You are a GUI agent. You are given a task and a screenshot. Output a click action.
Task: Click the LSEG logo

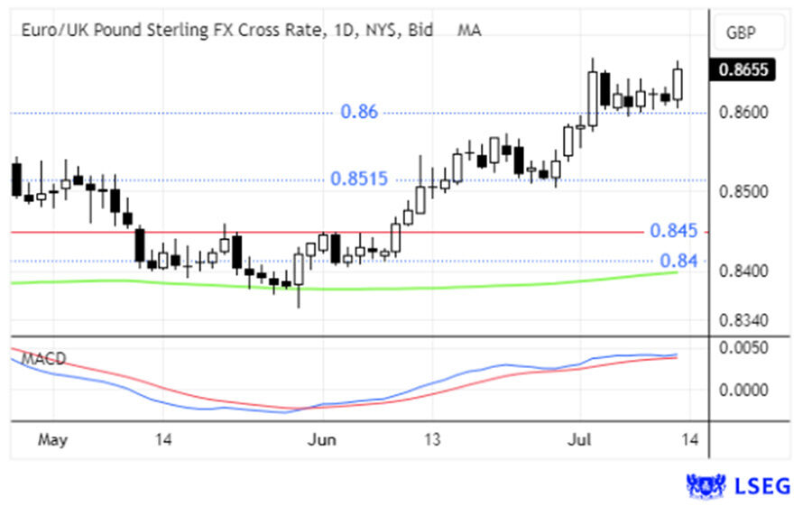point(738,486)
